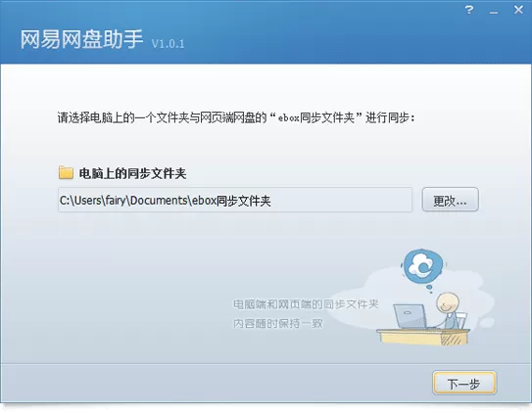Click the cloud logo thought bubble
This screenshot has width=532, height=413.
click(x=423, y=266)
